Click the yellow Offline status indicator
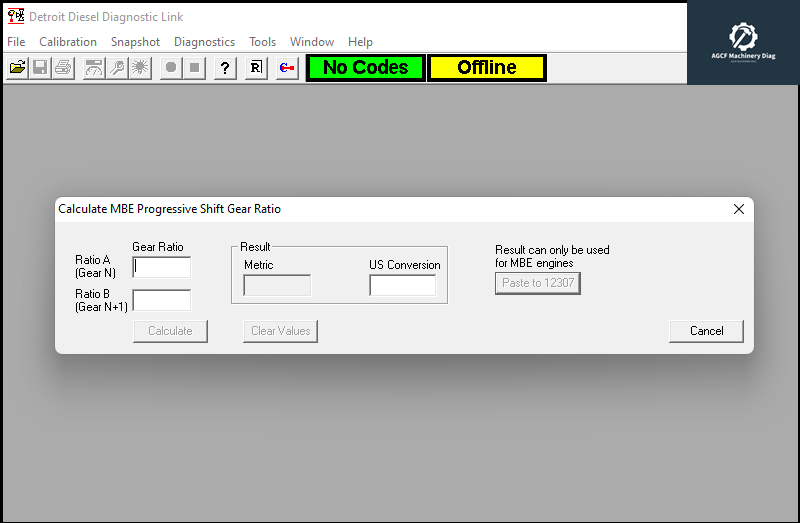 coord(487,68)
